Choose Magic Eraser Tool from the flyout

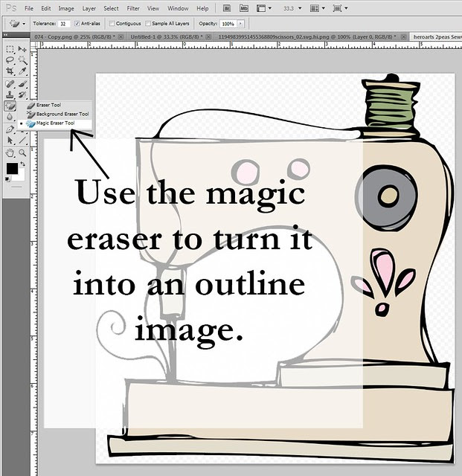54,123
